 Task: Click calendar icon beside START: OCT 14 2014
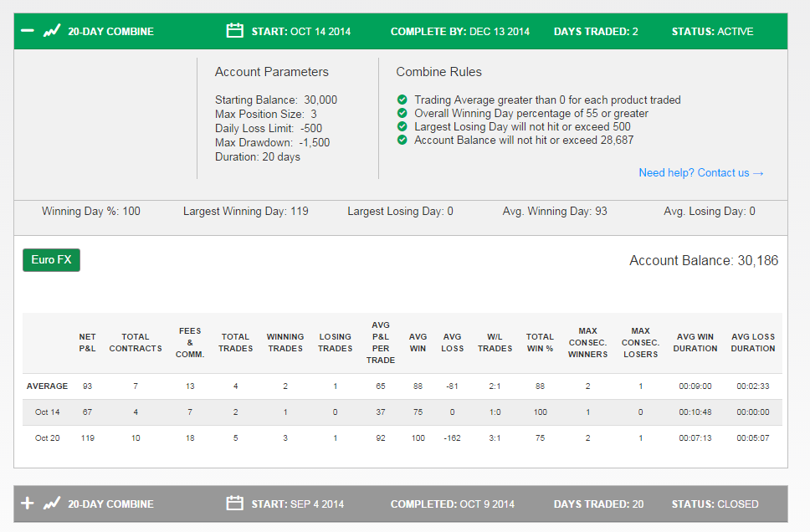(x=234, y=30)
